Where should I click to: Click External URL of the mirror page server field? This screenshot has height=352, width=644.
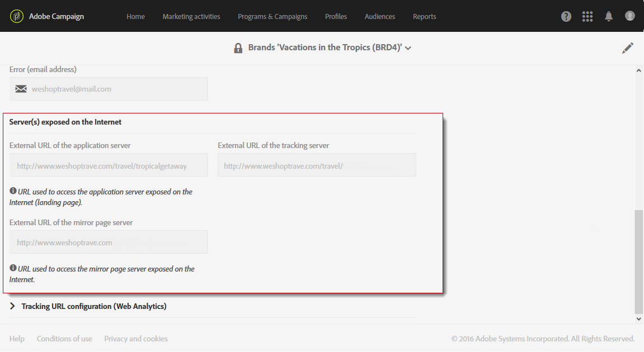coord(109,242)
